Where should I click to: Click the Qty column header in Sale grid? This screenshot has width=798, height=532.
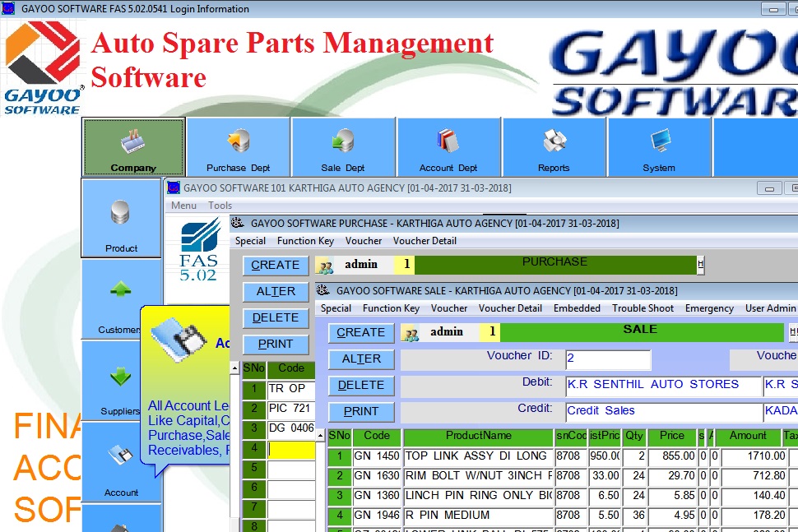[x=633, y=437]
